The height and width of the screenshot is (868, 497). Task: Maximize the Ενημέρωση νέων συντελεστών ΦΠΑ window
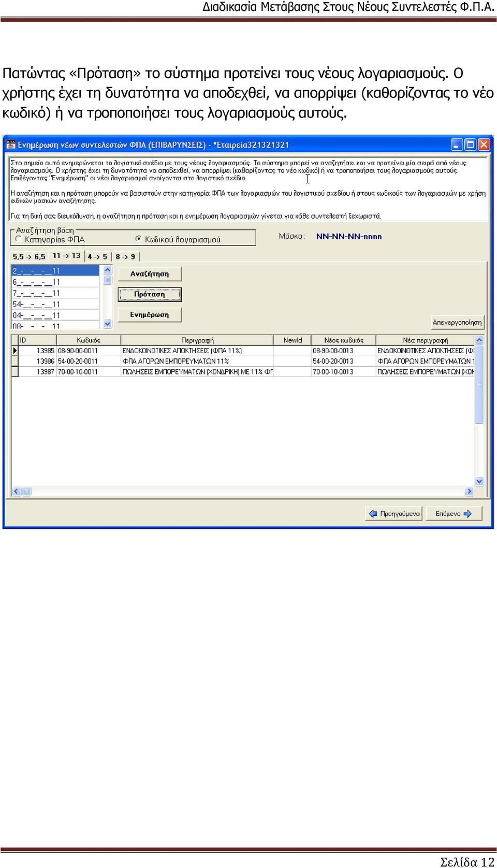470,144
